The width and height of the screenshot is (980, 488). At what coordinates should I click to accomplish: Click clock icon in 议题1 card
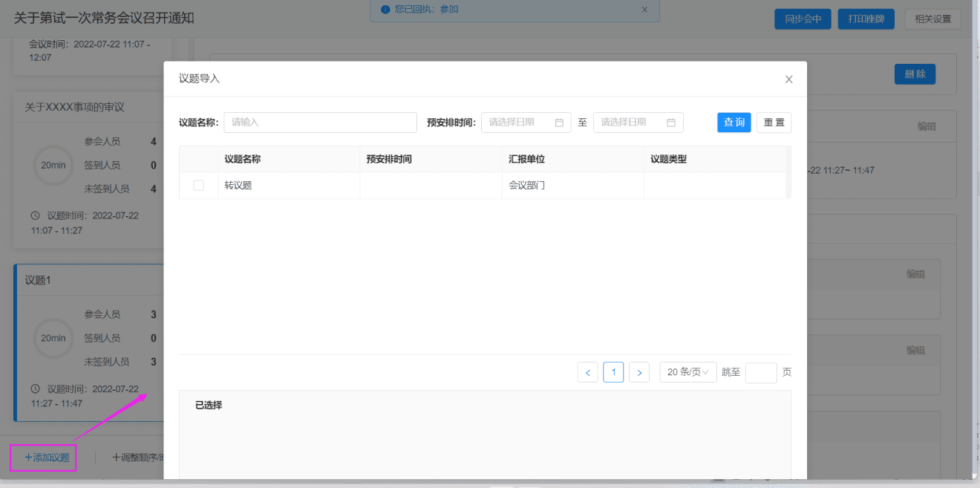36,388
